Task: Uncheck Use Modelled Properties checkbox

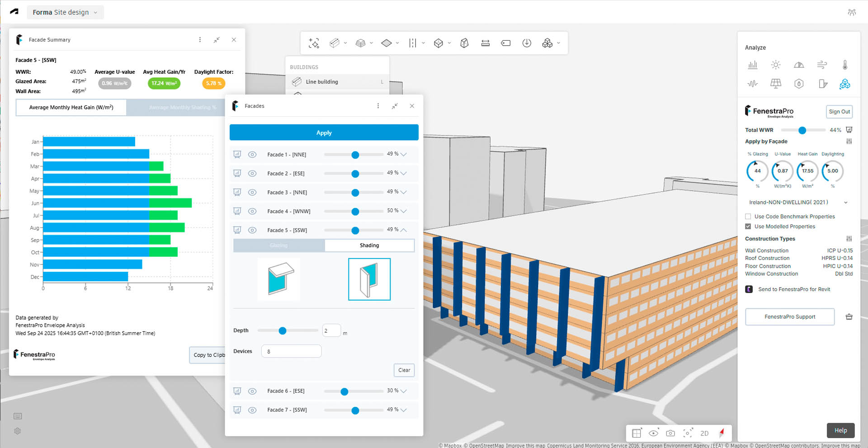Action: click(748, 226)
